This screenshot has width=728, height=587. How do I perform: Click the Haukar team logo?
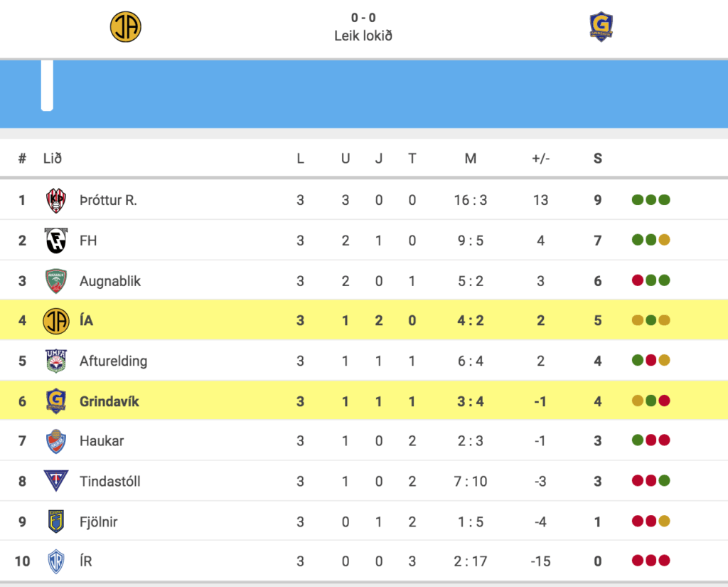coord(56,441)
